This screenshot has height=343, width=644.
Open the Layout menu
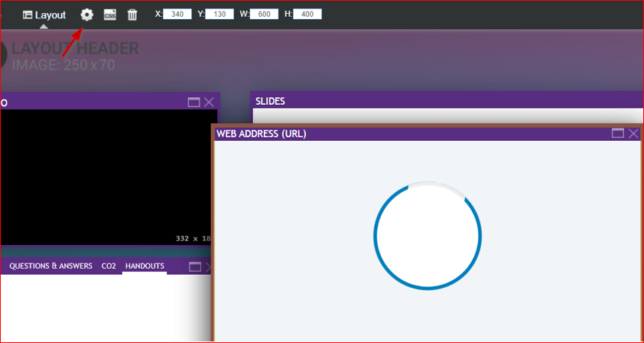click(x=44, y=15)
